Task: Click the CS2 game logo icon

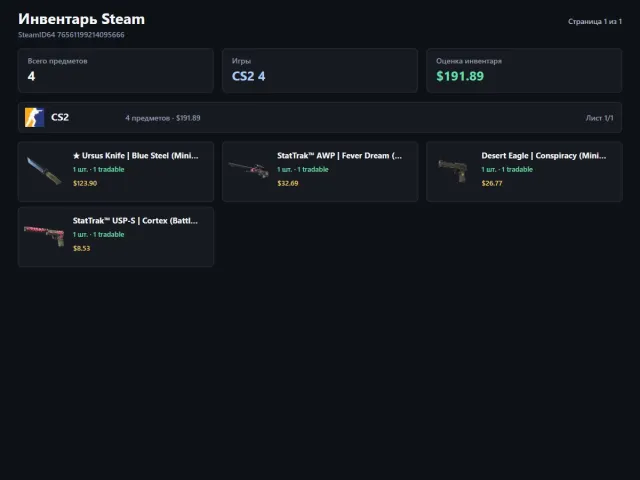Action: (35, 118)
